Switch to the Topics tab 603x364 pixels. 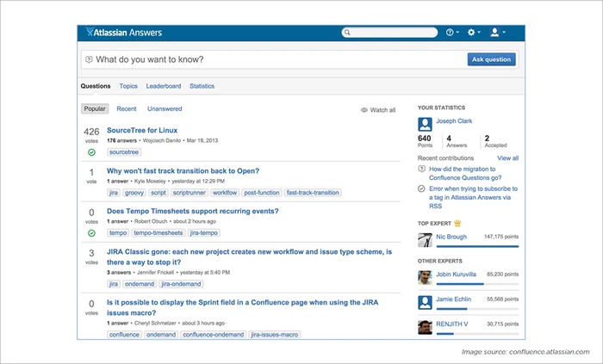(x=128, y=86)
